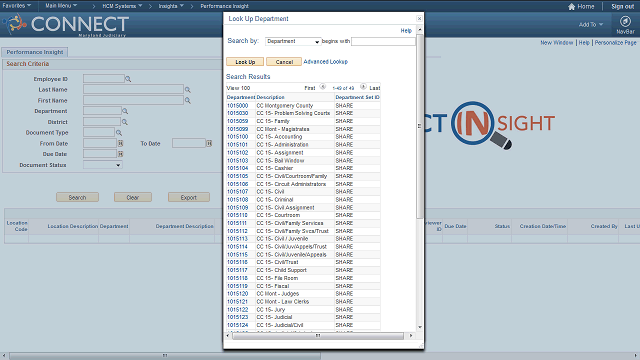
Task: Click begins with input field
Action: tap(383, 41)
